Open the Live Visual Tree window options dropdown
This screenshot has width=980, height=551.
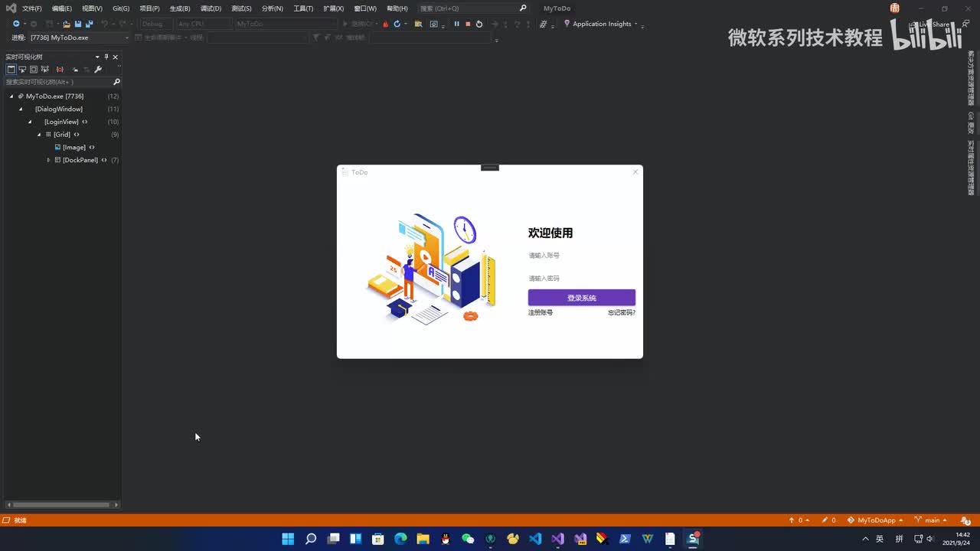pos(97,57)
